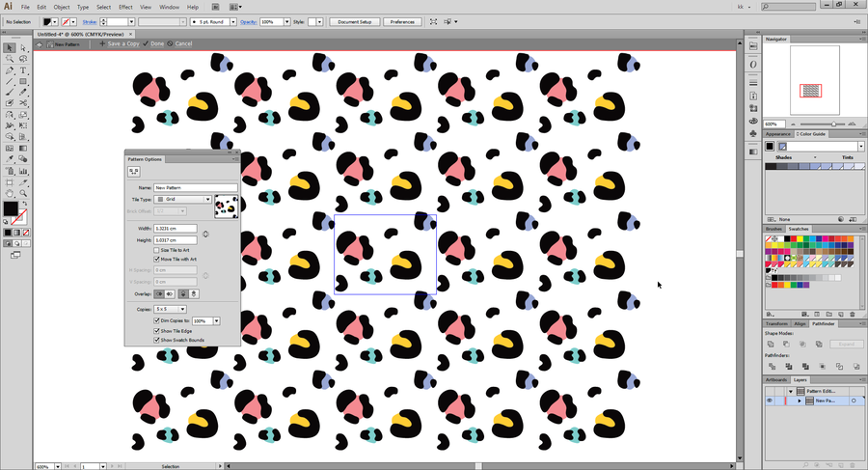Uncheck Move Tile with Art
Image resolution: width=868 pixels, height=470 pixels.
156,260
